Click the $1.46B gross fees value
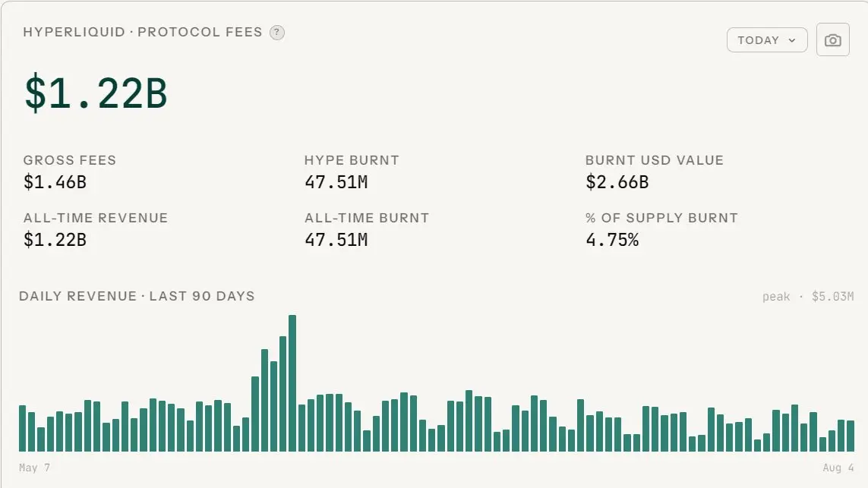The image size is (868, 488). point(55,182)
